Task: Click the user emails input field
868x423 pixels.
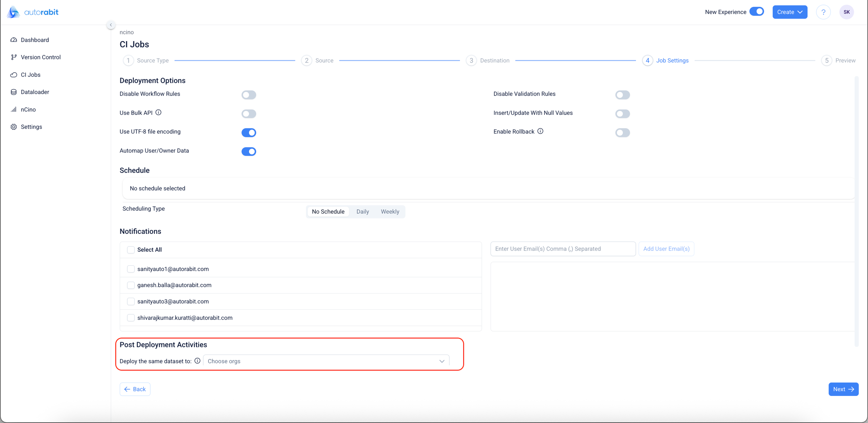Action: coord(563,249)
